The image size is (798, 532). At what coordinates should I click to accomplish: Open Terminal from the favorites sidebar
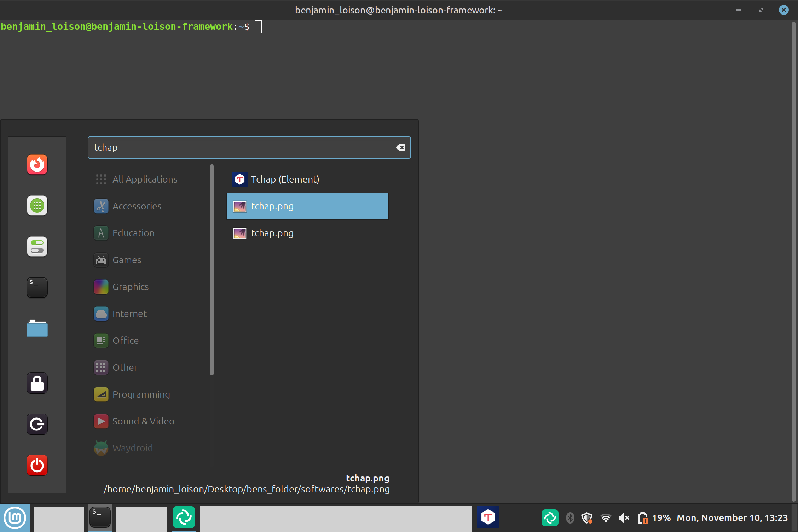pyautogui.click(x=37, y=287)
